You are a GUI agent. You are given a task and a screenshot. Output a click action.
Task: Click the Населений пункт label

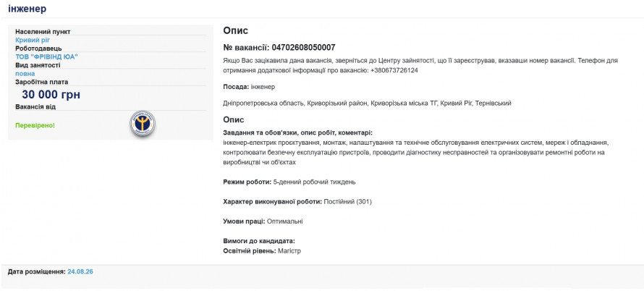pyautogui.click(x=43, y=32)
